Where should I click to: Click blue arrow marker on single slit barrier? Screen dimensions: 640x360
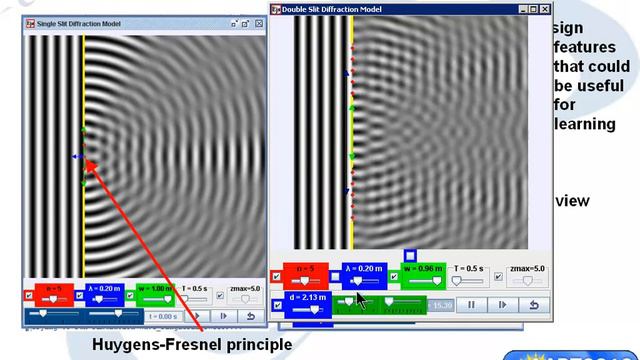click(x=78, y=156)
